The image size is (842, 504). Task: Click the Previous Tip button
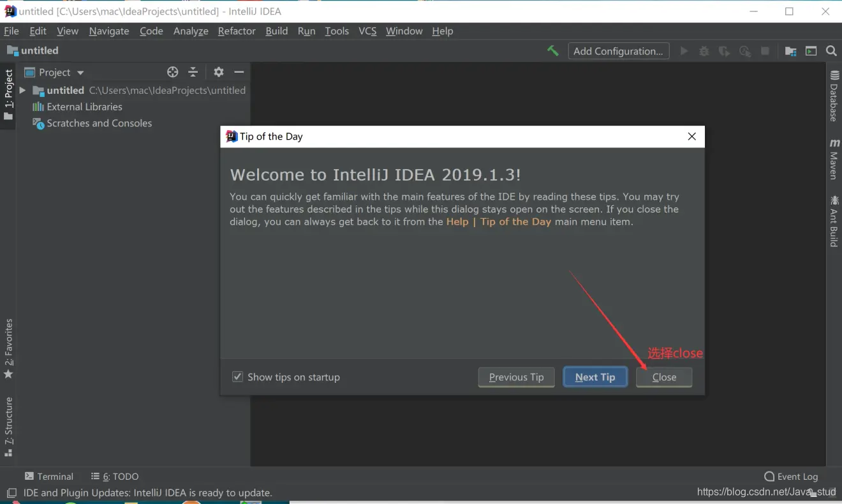coord(517,377)
